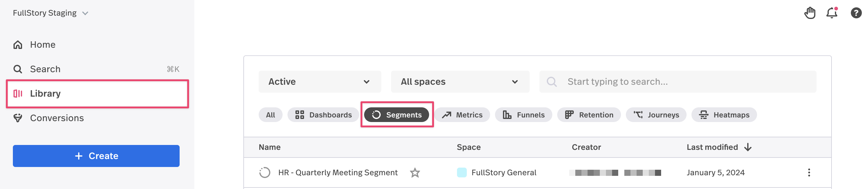Screen dimensions: 868x189
Task: Open the three-dot row options menu
Action: tap(809, 173)
